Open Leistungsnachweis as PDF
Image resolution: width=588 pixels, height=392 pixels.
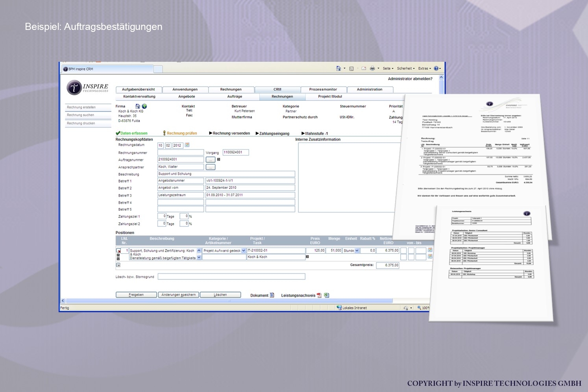(320, 295)
